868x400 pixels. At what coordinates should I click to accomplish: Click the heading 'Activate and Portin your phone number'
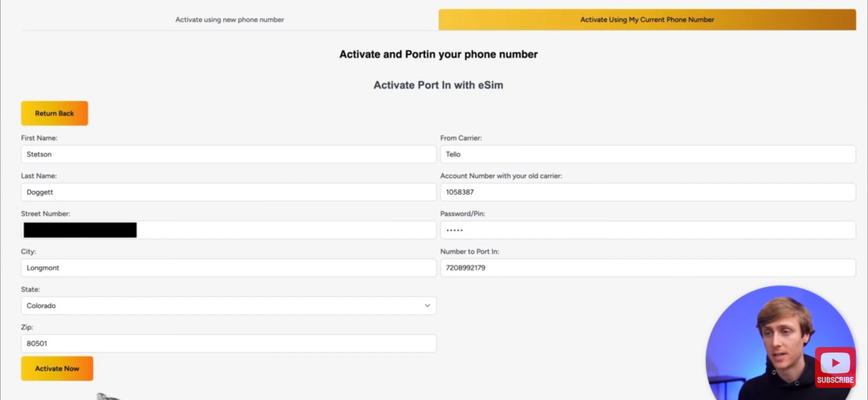pyautogui.click(x=438, y=54)
